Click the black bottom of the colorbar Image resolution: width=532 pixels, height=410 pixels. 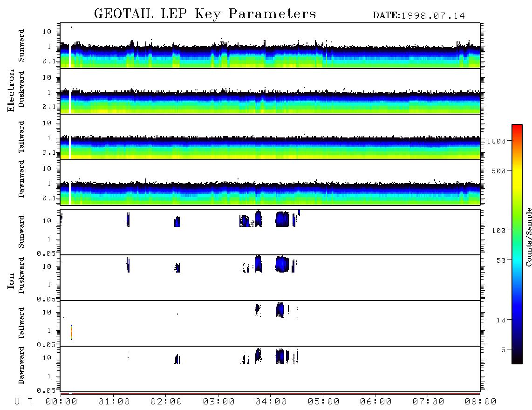[517, 358]
